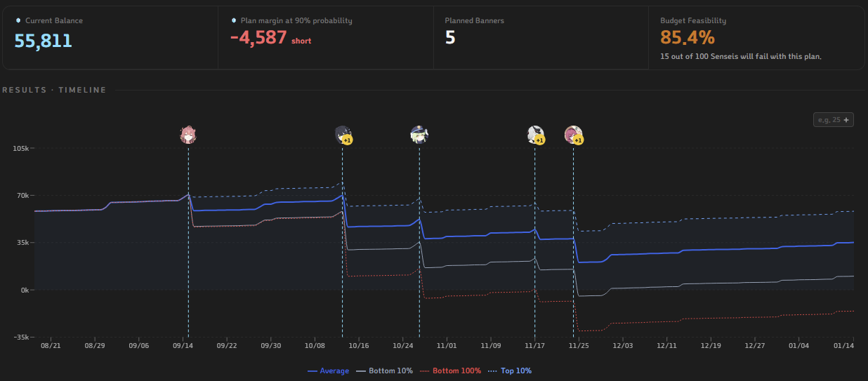Screen dimensions: 868x381
Task: Click the 10/16 date tick on x-axis
Action: click(359, 346)
